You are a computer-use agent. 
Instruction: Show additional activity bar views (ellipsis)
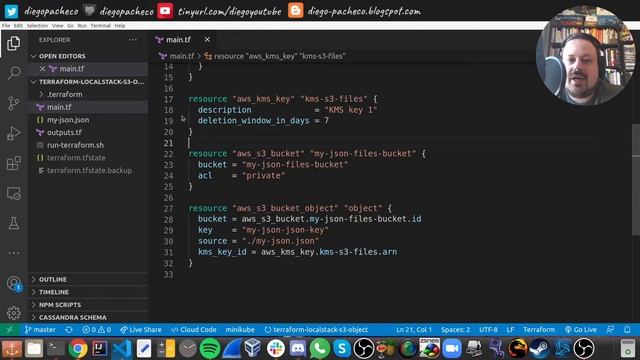[13, 253]
